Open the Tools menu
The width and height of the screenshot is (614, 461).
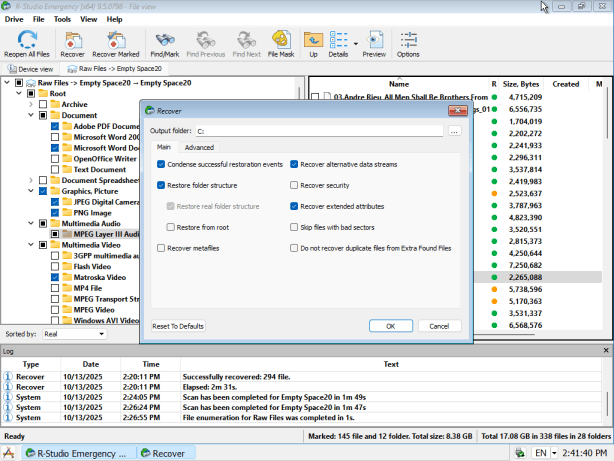[x=62, y=19]
